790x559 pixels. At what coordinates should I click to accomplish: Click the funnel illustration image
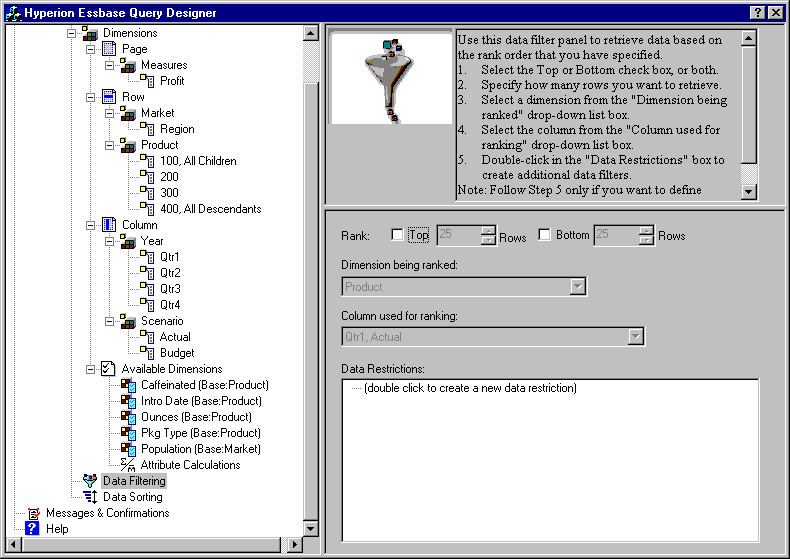point(390,78)
